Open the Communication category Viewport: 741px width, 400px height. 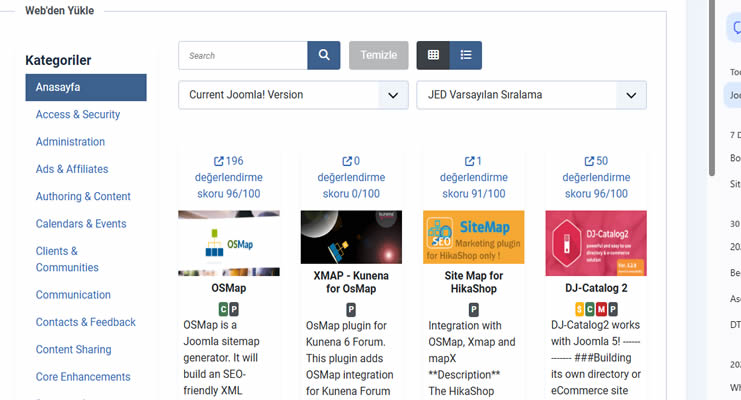click(73, 295)
